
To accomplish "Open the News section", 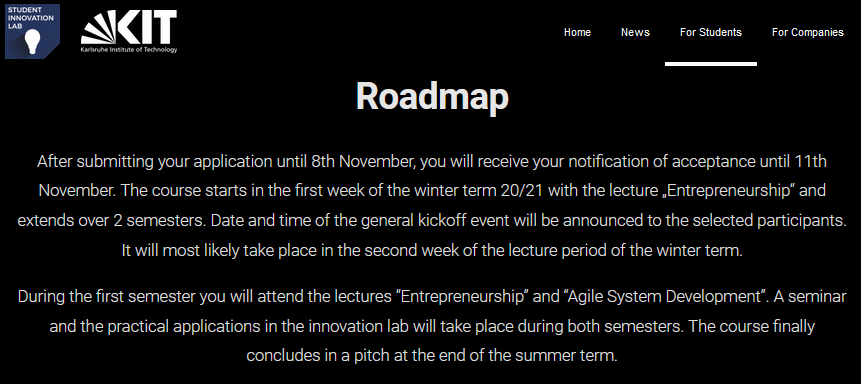I will (635, 32).
